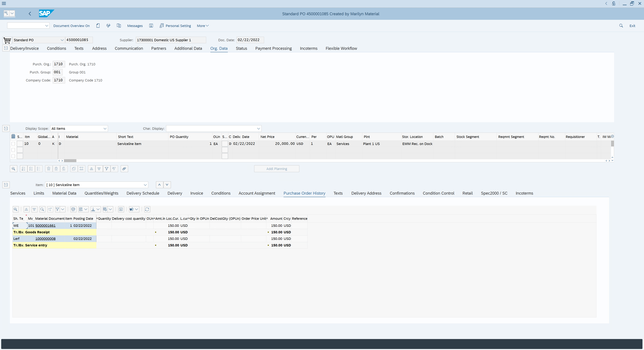Check the selection checkbox for item 10
Viewport: 644px width, 350px height.
[x=13, y=143]
